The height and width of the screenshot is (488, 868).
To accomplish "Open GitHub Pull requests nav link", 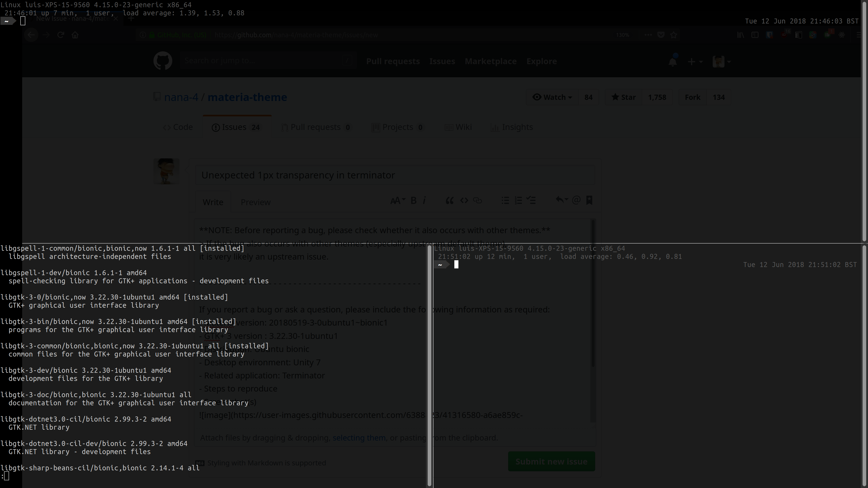I will point(393,61).
